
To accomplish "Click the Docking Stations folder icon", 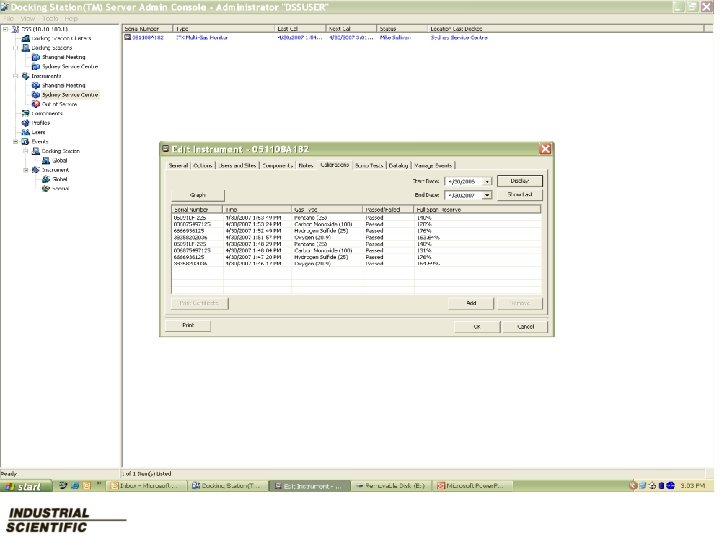I will [26, 48].
